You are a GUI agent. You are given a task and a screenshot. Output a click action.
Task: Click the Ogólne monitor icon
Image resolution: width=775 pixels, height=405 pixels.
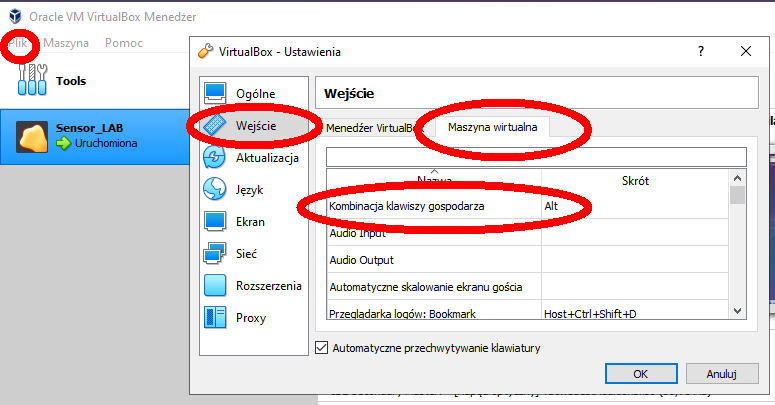[x=215, y=93]
